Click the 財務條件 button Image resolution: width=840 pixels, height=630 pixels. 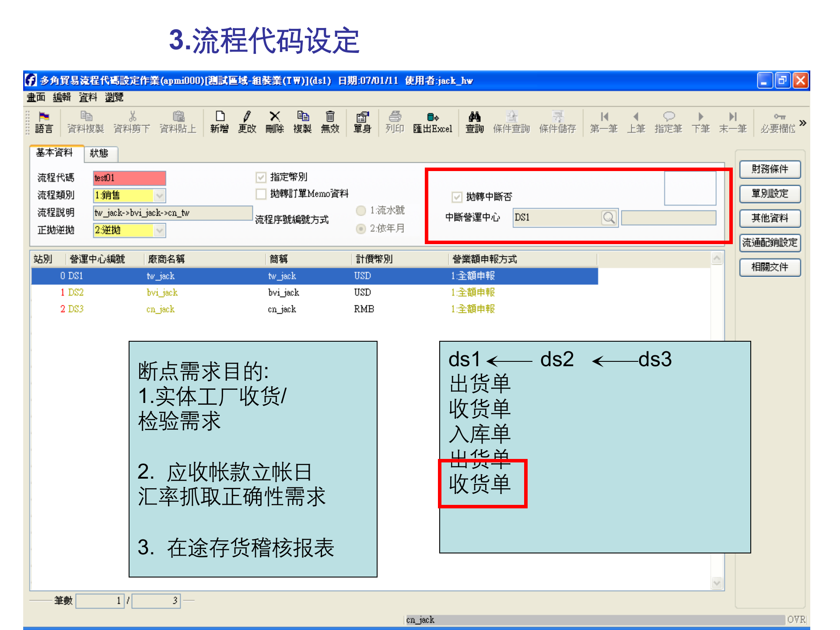tap(770, 170)
